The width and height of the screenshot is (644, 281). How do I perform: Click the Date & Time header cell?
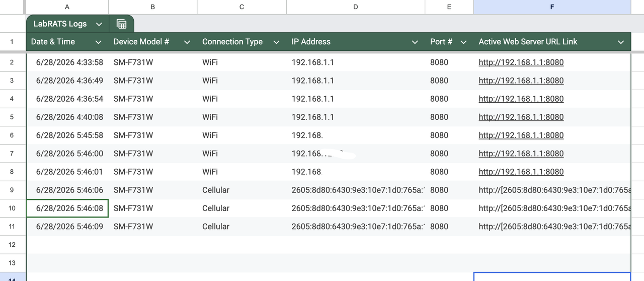point(67,42)
